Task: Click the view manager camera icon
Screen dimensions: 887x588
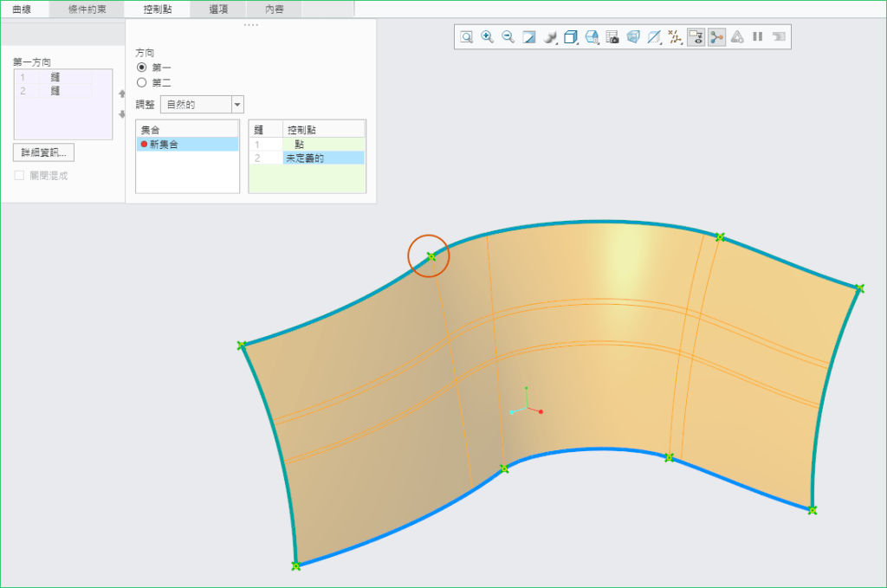Action: pos(612,37)
